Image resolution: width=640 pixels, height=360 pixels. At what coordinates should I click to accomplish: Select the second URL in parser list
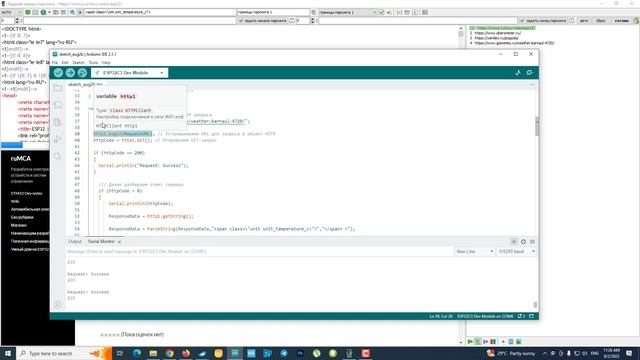[498, 33]
